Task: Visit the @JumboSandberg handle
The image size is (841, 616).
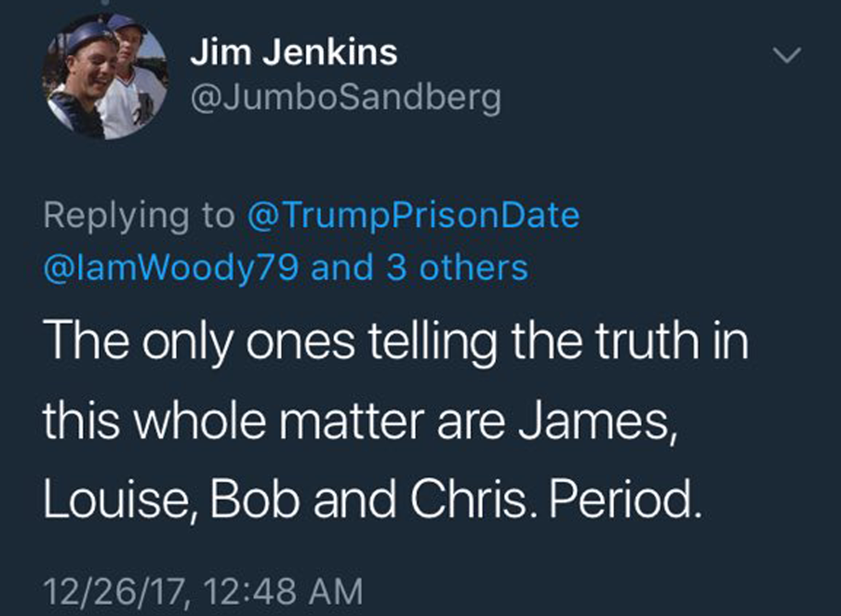Action: pos(345,98)
